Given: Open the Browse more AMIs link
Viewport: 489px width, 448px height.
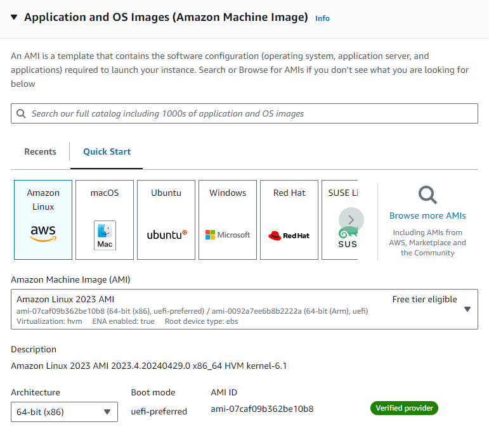Looking at the screenshot, I should point(427,215).
